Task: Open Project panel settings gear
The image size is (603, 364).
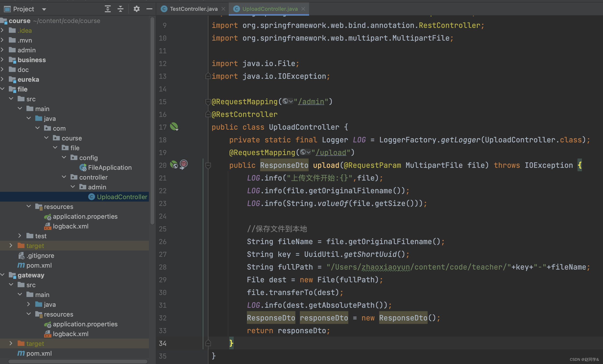Action: (x=136, y=9)
